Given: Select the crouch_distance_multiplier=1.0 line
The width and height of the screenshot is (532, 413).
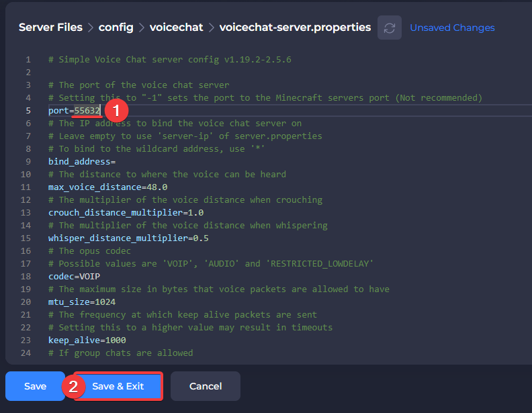Looking at the screenshot, I should (126, 213).
